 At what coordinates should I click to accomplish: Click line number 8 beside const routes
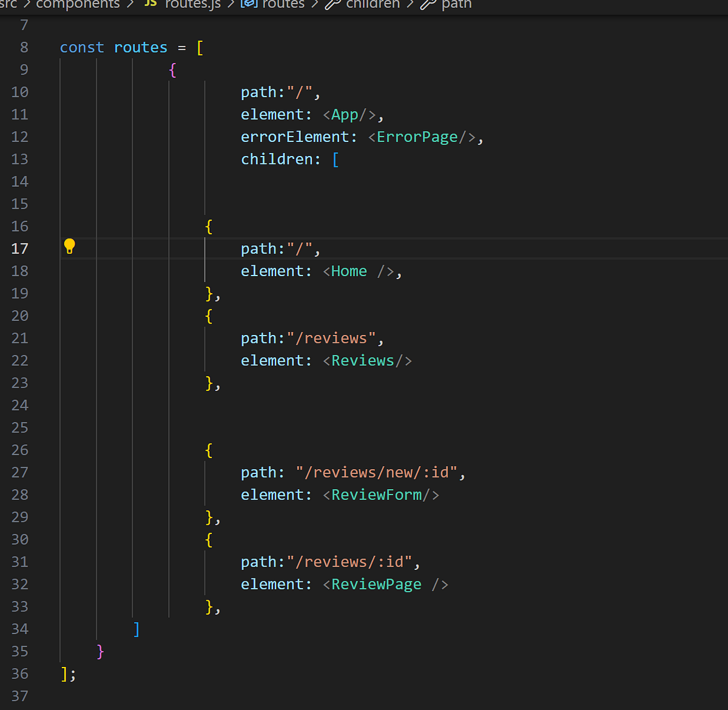tap(24, 47)
